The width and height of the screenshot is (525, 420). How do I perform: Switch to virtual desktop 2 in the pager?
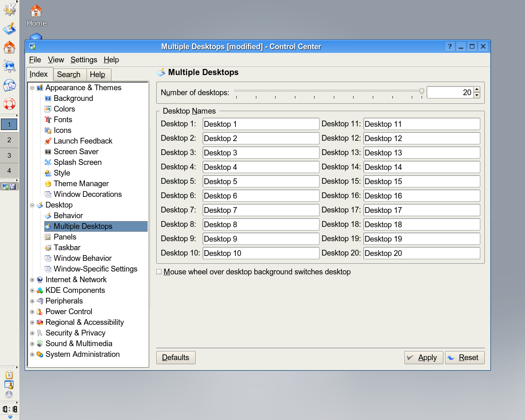9,140
